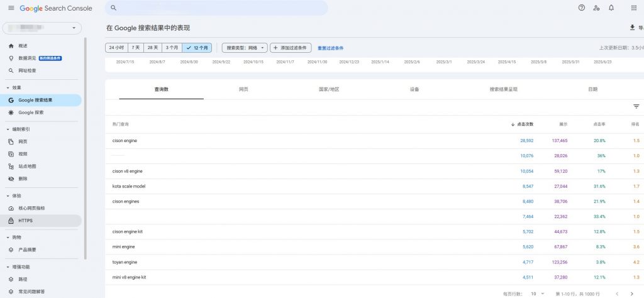The width and height of the screenshot is (644, 298).
Task: Open the table filter rows icon
Action: pos(636,106)
